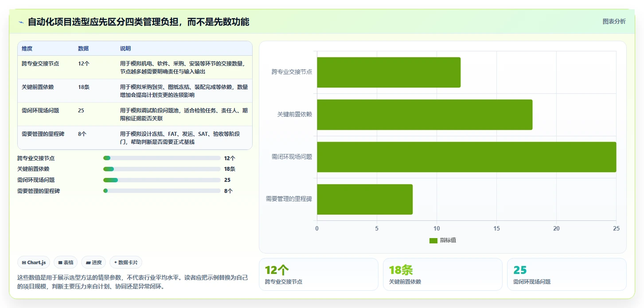Click the 图表分析 label in the header
The height and width of the screenshot is (308, 644).
(614, 21)
